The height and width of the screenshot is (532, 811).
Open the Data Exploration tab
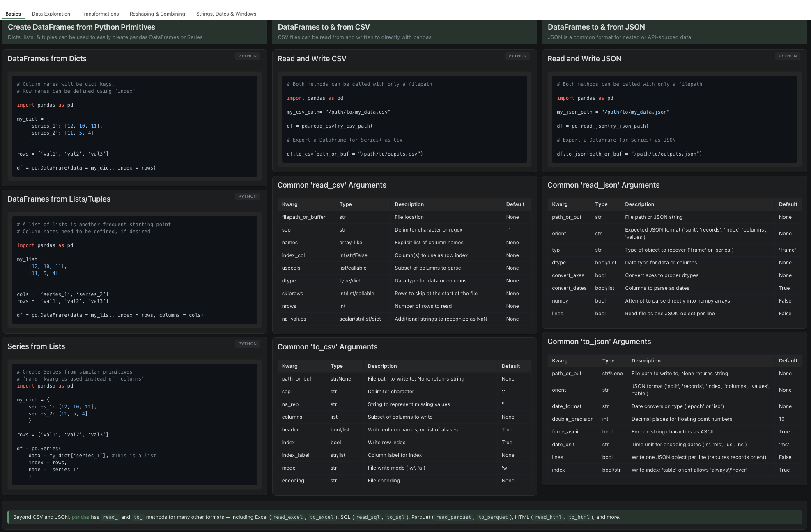pyautogui.click(x=51, y=14)
